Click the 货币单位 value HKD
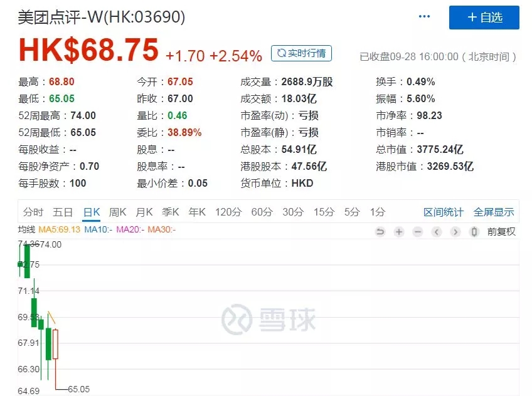532x396 pixels. pyautogui.click(x=302, y=183)
